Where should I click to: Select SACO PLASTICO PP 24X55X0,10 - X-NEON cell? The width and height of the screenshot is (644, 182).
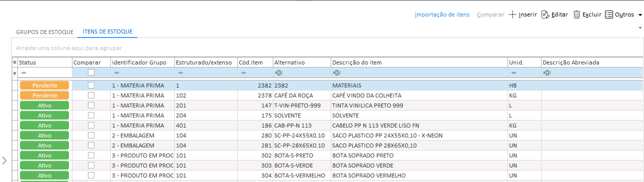click(x=419, y=135)
